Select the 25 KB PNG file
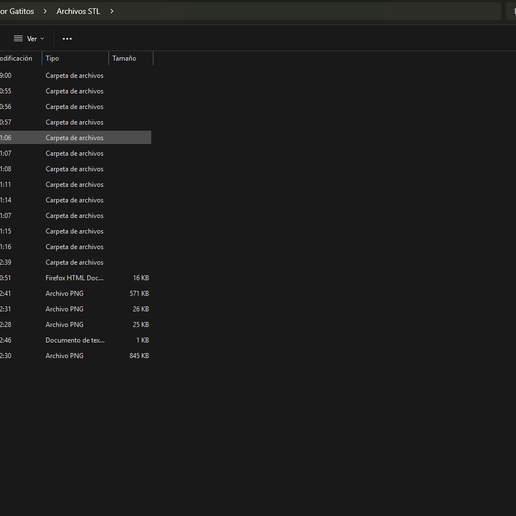Screen dimensions: 516x516 (x=75, y=325)
